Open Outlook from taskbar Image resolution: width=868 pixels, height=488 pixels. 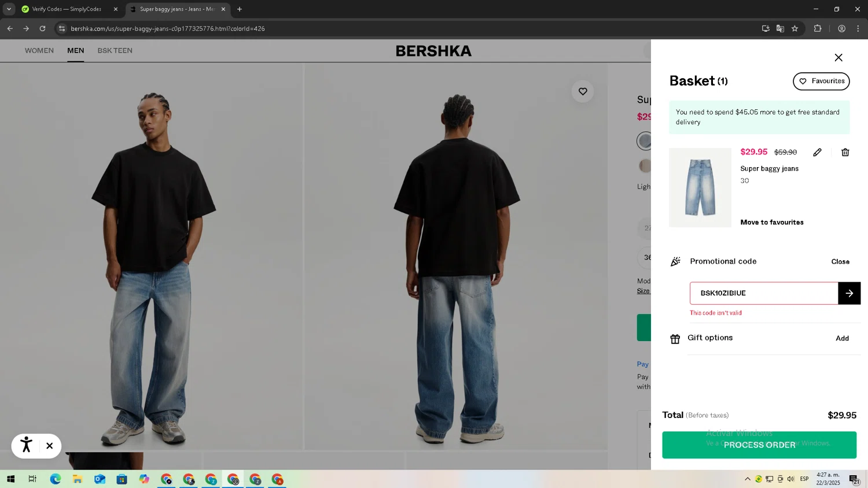pos(100,479)
